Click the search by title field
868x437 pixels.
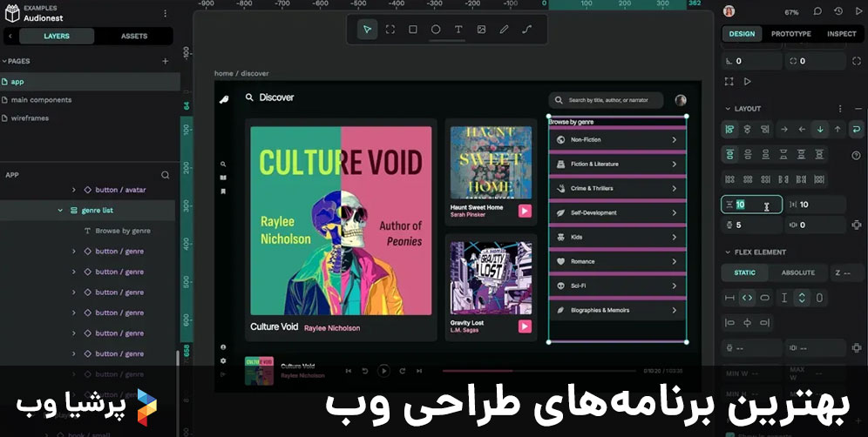pos(607,100)
